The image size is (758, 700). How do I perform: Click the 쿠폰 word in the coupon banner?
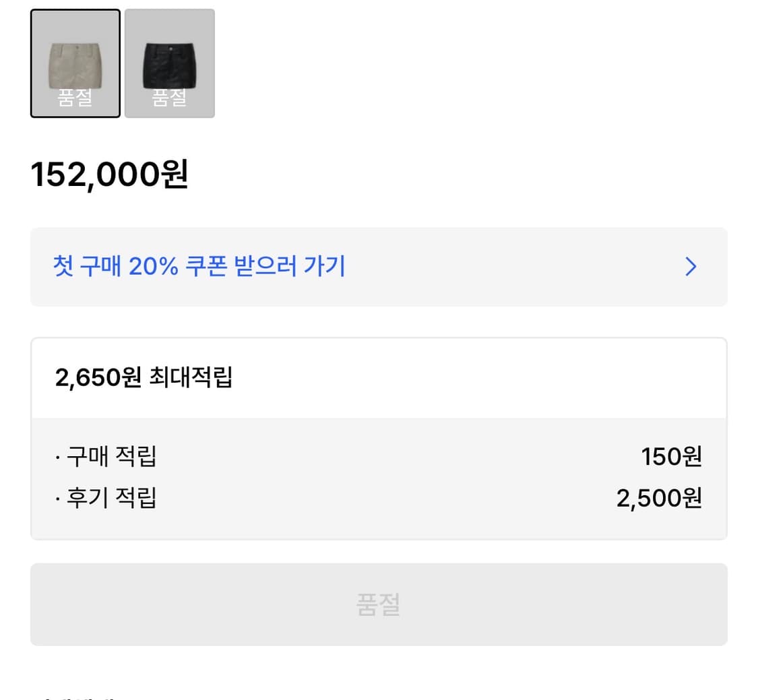click(208, 267)
